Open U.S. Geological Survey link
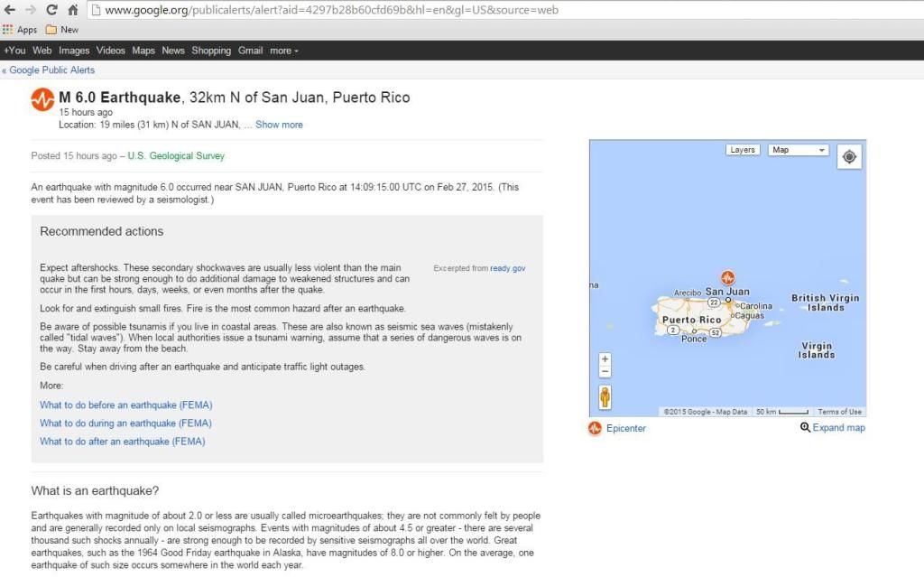924x577 pixels. tap(176, 156)
